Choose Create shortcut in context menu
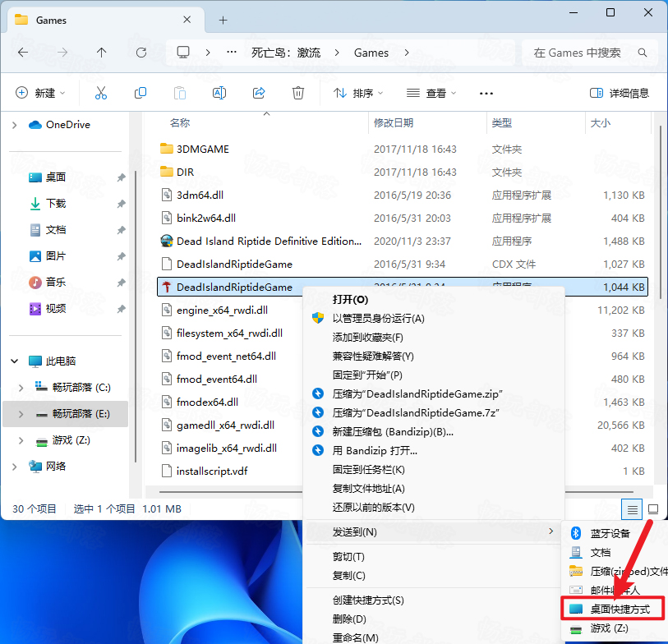The height and width of the screenshot is (644, 668). [x=368, y=600]
